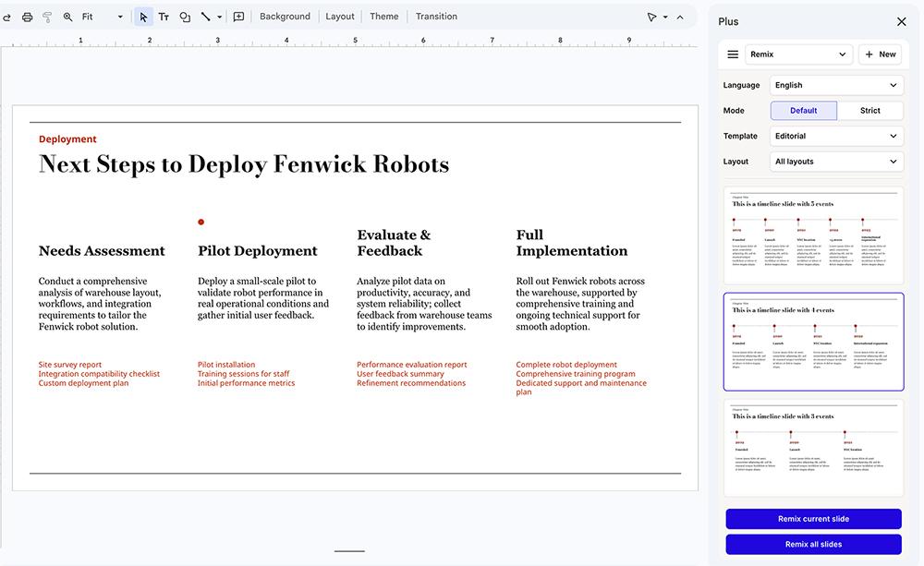Open the Layout toolbar option

(x=340, y=17)
